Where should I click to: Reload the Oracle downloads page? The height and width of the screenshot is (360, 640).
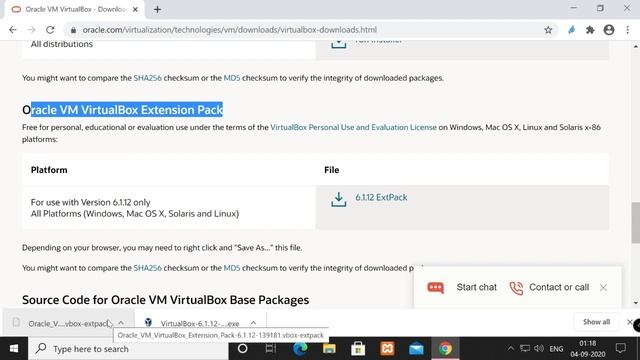point(50,30)
